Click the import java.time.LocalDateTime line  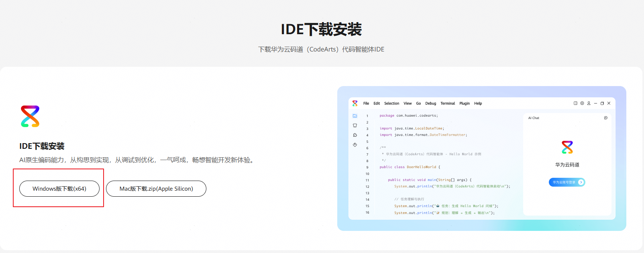pos(412,128)
